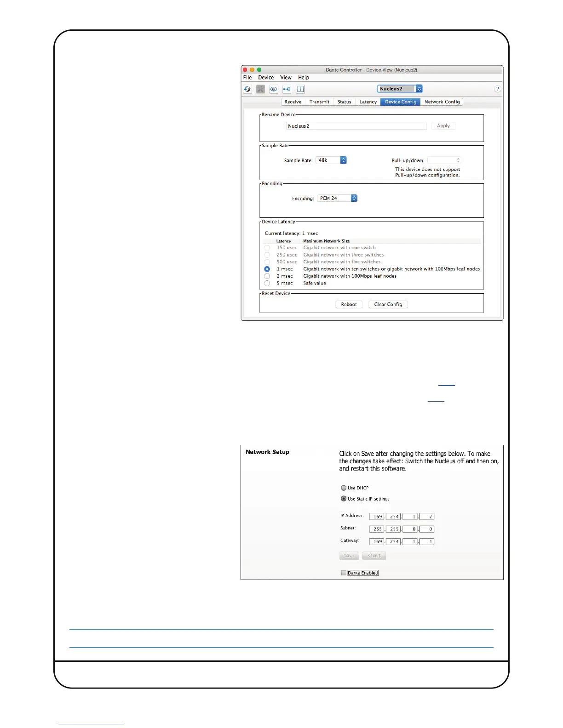Screen dimensions: 563x728
Task: Click the "Maximum Network Size" column header
Action: [326, 241]
